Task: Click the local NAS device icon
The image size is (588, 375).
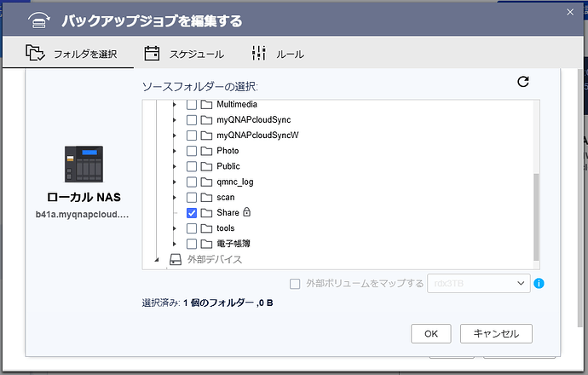Action: pyautogui.click(x=84, y=164)
